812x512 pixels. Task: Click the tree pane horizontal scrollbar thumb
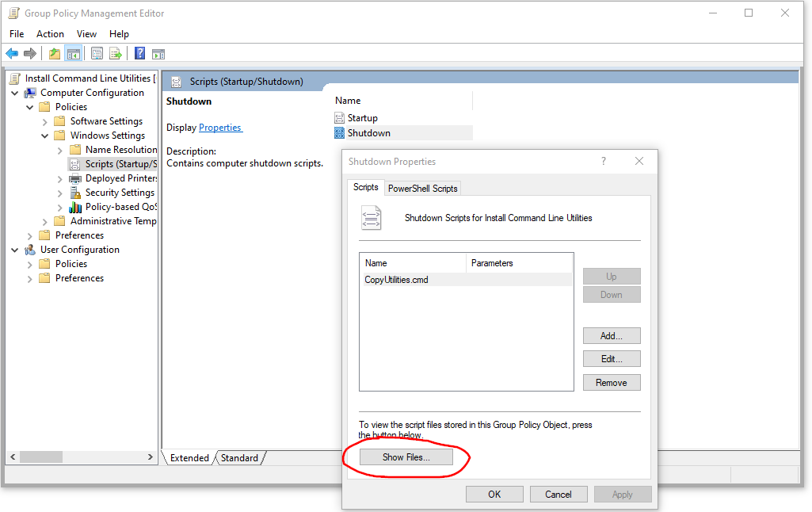[41, 457]
